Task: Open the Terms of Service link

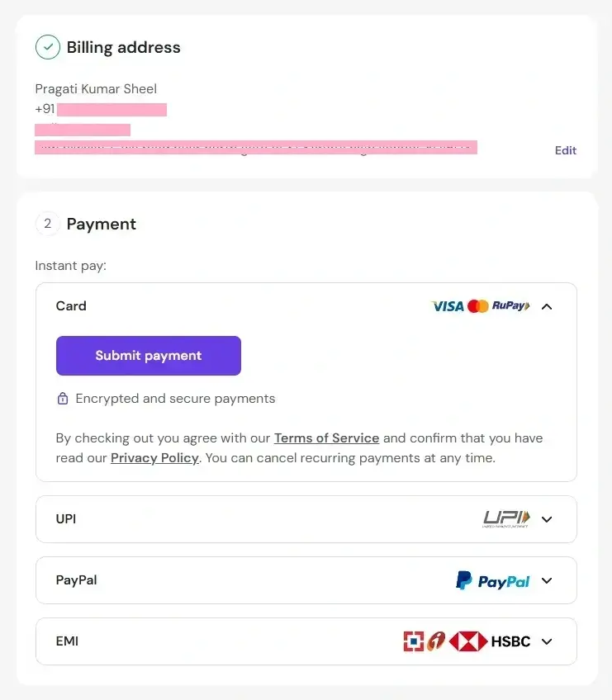Action: click(x=326, y=438)
